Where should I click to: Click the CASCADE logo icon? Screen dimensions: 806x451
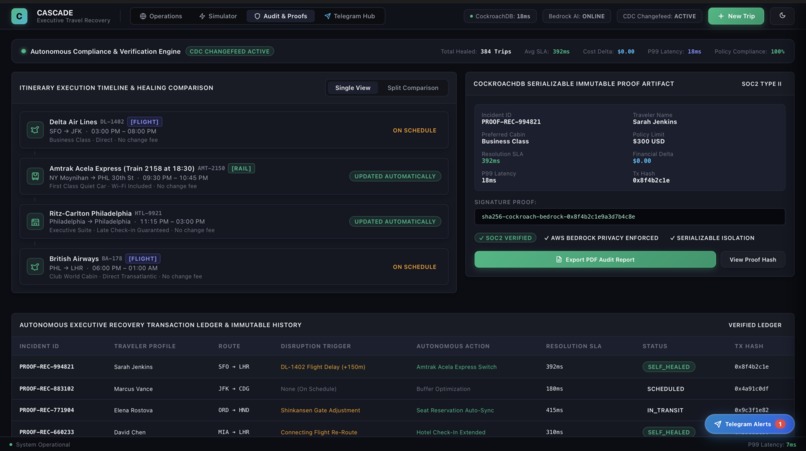(20, 16)
